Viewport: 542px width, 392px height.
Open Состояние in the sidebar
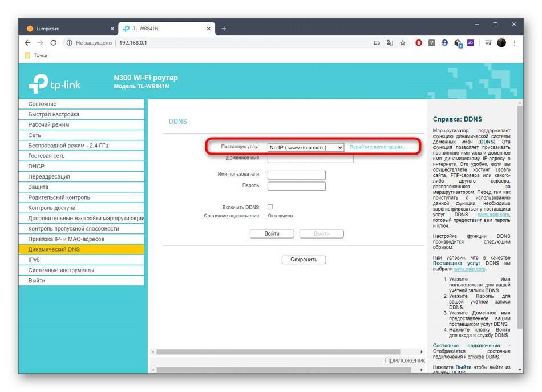pos(81,104)
